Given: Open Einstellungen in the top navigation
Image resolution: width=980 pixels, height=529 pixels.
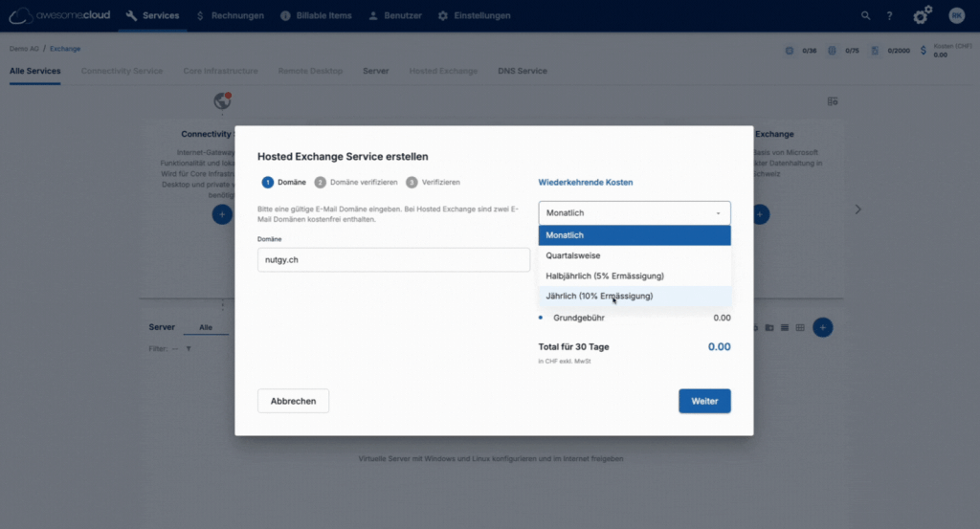Looking at the screenshot, I should [474, 15].
